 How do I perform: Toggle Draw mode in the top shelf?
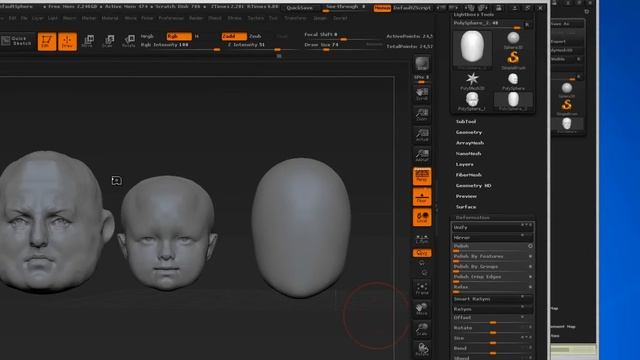[x=67, y=41]
